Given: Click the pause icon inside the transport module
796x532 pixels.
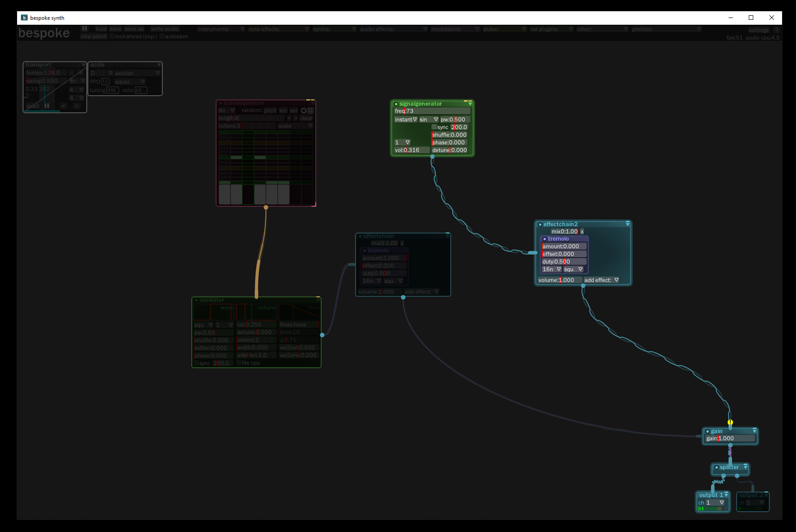Looking at the screenshot, I should click(47, 106).
